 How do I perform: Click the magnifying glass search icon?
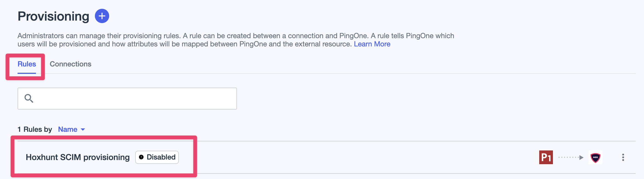29,98
